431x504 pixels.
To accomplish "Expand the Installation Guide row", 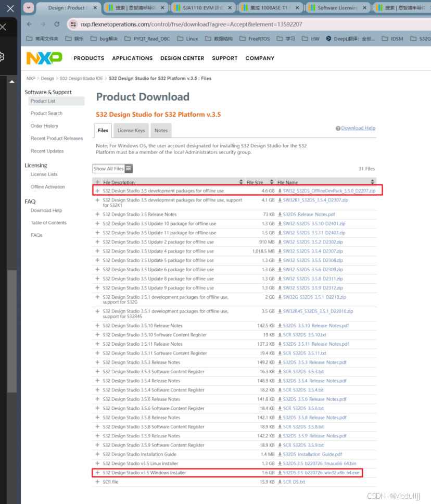I will pos(97,454).
